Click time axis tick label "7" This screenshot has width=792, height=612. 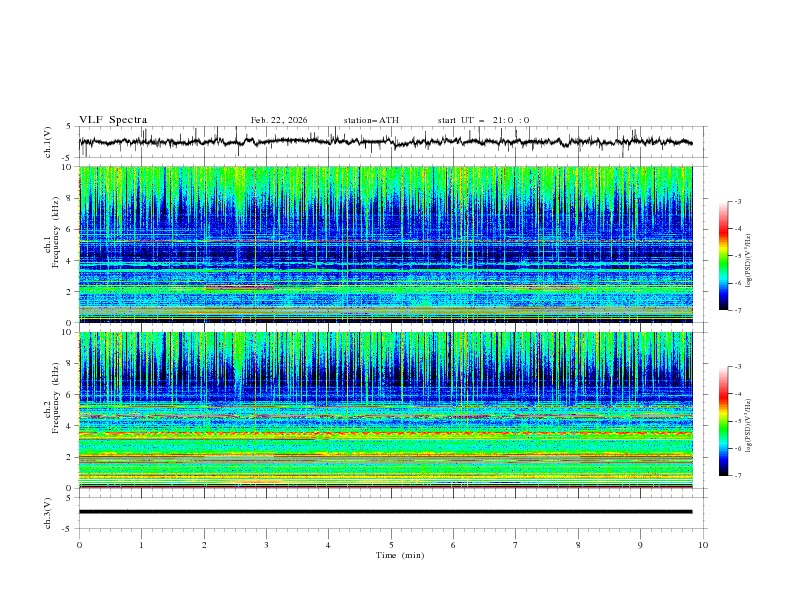click(x=516, y=545)
